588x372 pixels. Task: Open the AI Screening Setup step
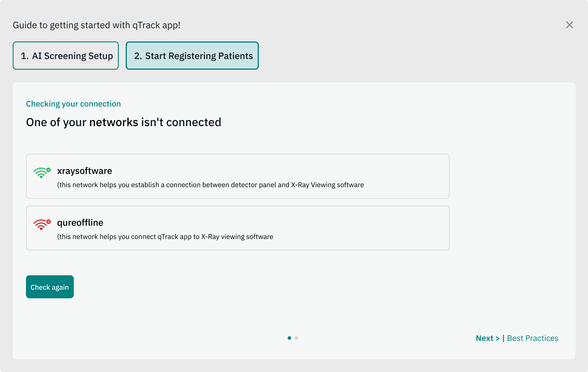66,56
